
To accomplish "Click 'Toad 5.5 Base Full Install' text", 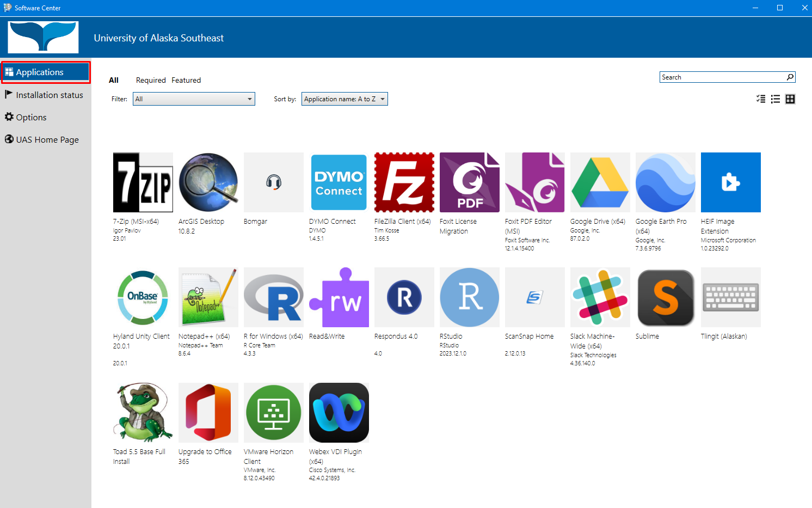I will [139, 456].
